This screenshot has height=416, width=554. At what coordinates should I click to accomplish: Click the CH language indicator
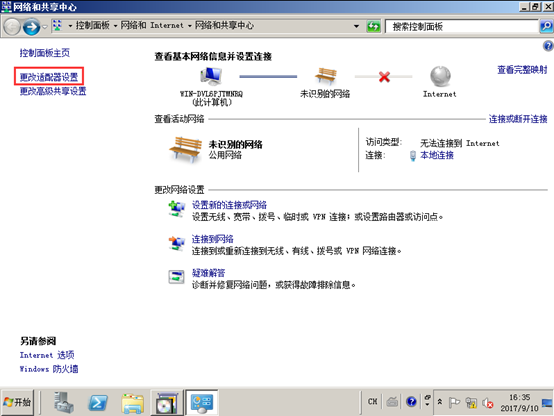coord(372,402)
